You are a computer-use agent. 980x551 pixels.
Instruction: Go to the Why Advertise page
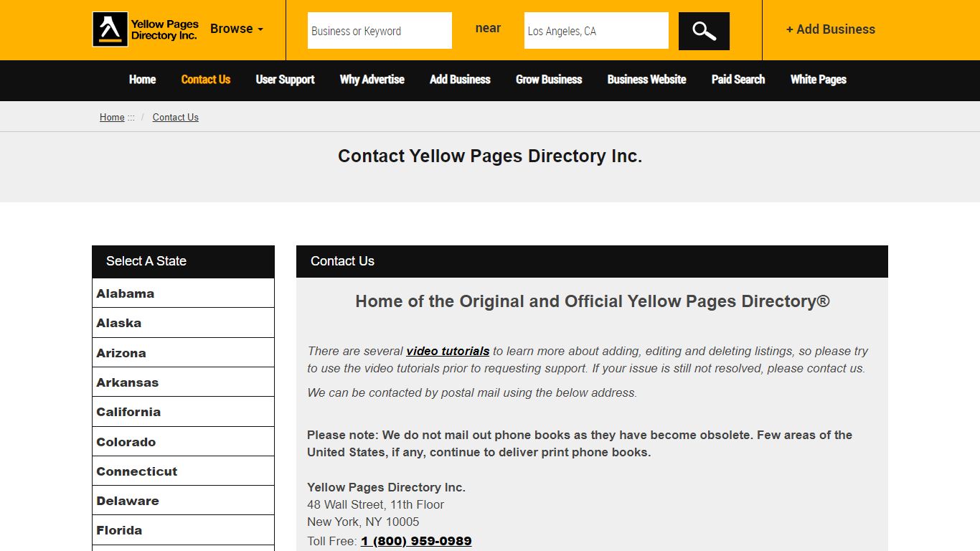[x=372, y=80]
